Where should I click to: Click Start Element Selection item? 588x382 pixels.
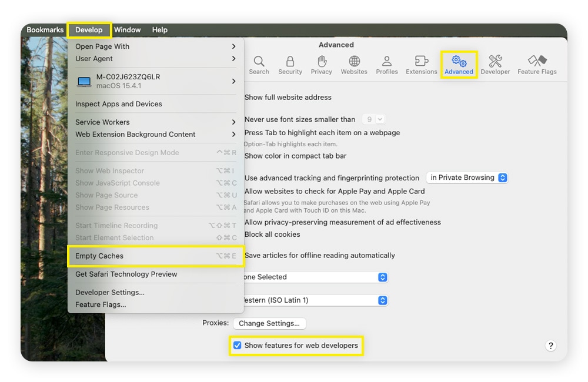156,237
